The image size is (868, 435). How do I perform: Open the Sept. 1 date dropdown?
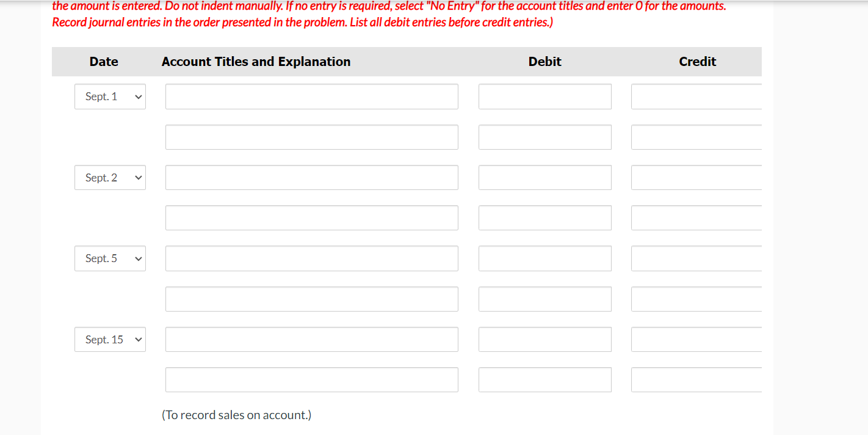[x=110, y=96]
